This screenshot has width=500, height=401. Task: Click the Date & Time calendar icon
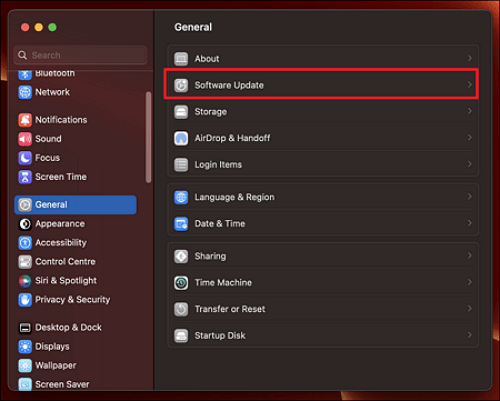181,224
